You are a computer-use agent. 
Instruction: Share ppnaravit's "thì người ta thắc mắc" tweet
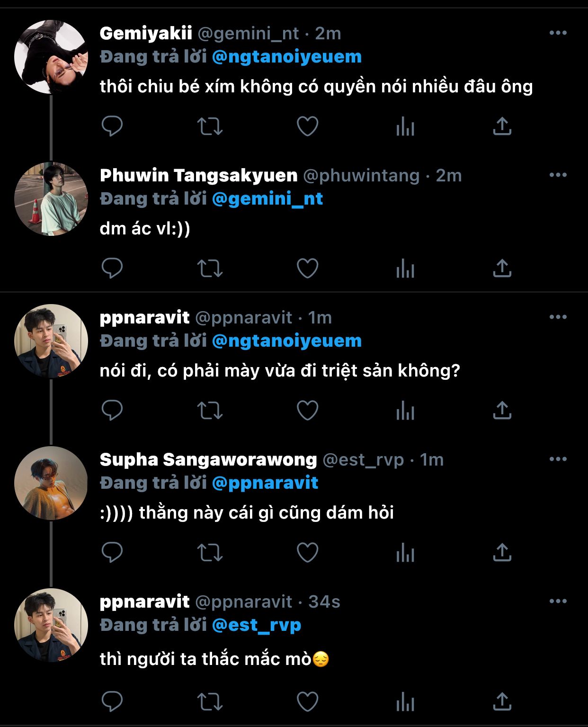click(502, 701)
